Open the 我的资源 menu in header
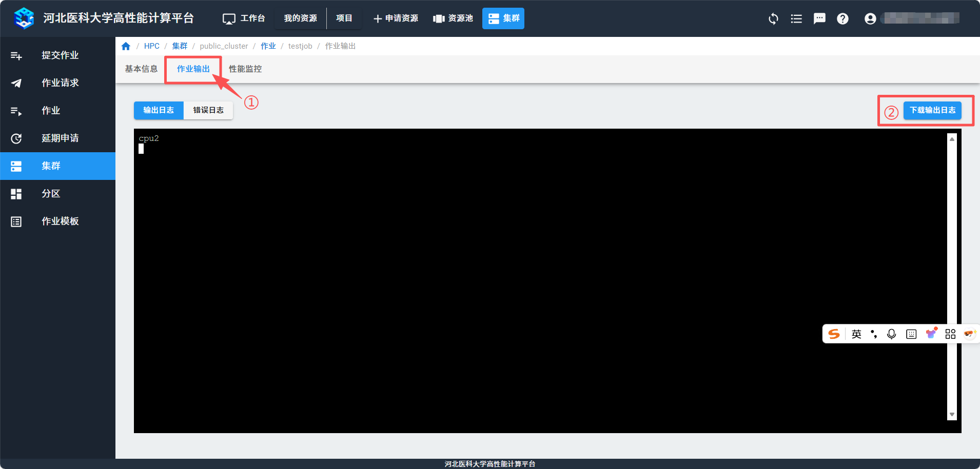Image resolution: width=980 pixels, height=469 pixels. pyautogui.click(x=300, y=18)
